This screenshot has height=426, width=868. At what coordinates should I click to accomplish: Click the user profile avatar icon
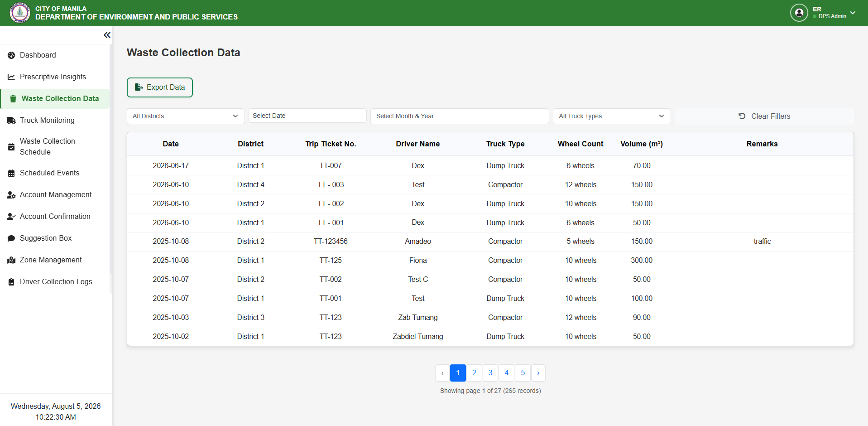(799, 13)
